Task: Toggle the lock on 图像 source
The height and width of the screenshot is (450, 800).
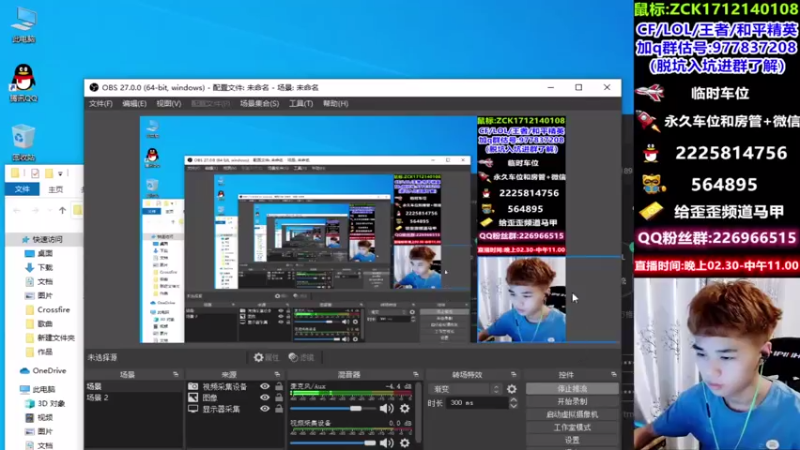Action: (x=279, y=398)
